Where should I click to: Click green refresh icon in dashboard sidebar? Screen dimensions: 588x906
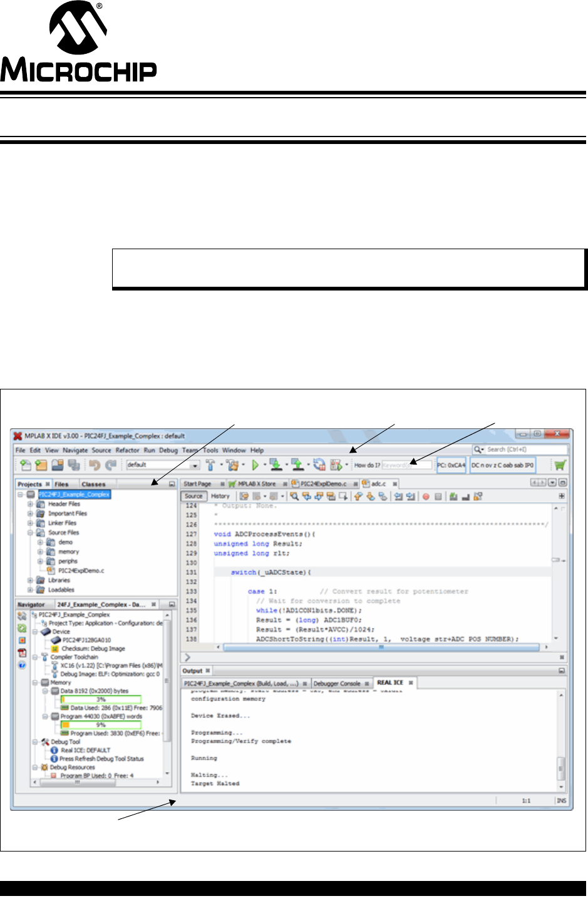(x=22, y=628)
